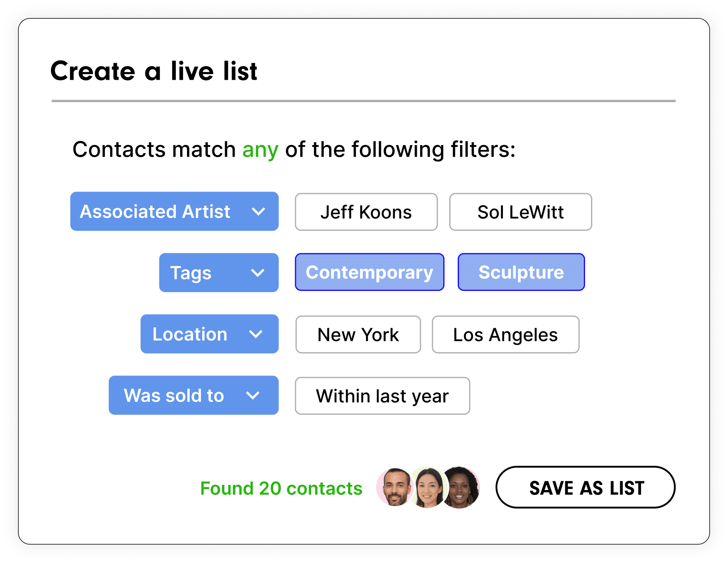Click the Associated Artist chevron arrow

click(x=259, y=212)
